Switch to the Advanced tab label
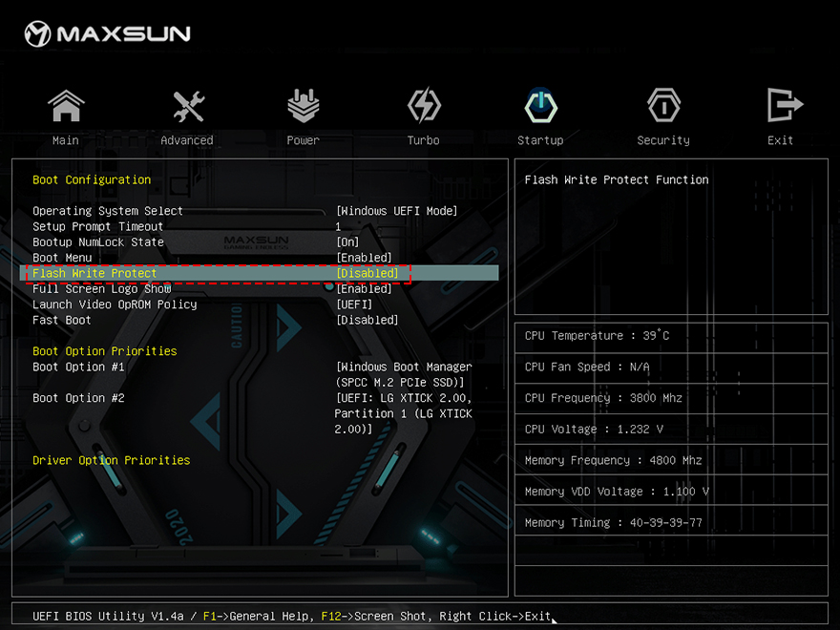Image resolution: width=840 pixels, height=630 pixels. [187, 140]
